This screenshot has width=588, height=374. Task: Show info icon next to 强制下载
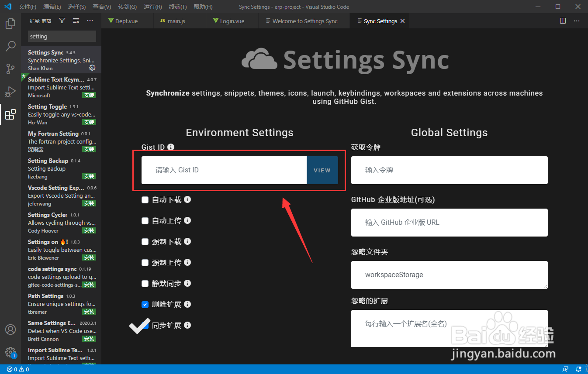(x=187, y=241)
